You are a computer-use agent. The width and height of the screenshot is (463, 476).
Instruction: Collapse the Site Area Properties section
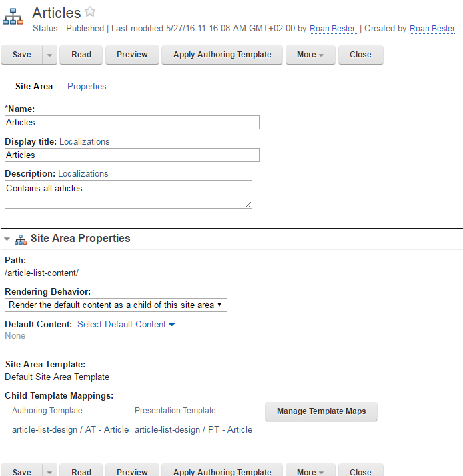[7, 239]
